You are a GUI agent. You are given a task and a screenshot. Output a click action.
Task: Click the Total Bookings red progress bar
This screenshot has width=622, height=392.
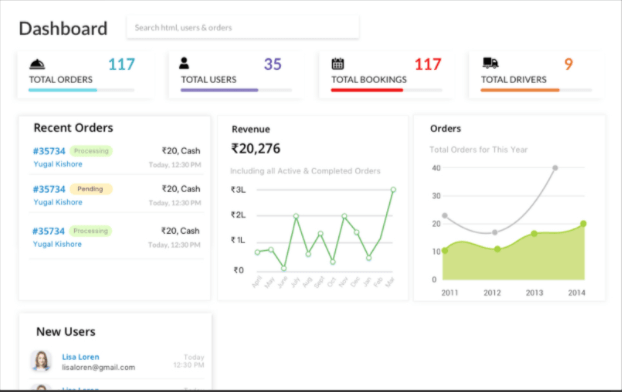click(x=386, y=90)
